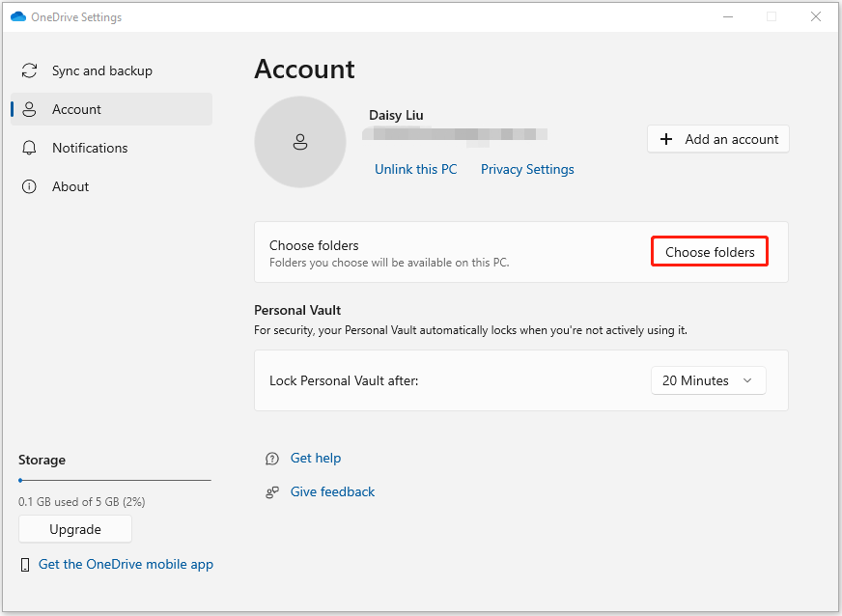Click the Get help question icon
Image resolution: width=842 pixels, height=616 pixels.
tap(272, 458)
